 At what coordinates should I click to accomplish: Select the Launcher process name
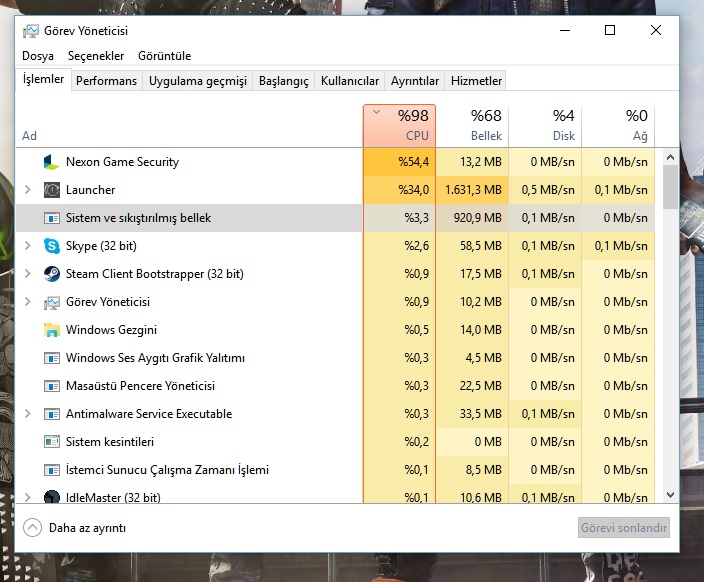[x=90, y=190]
